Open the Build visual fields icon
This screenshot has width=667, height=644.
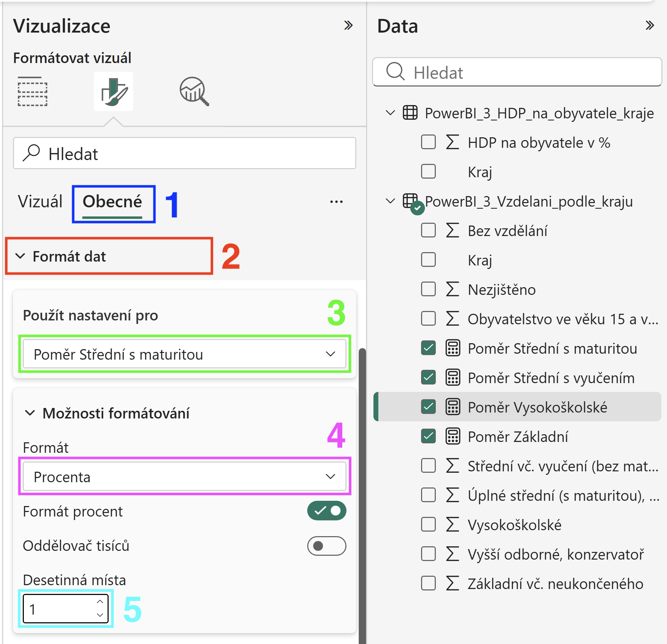coord(33,91)
